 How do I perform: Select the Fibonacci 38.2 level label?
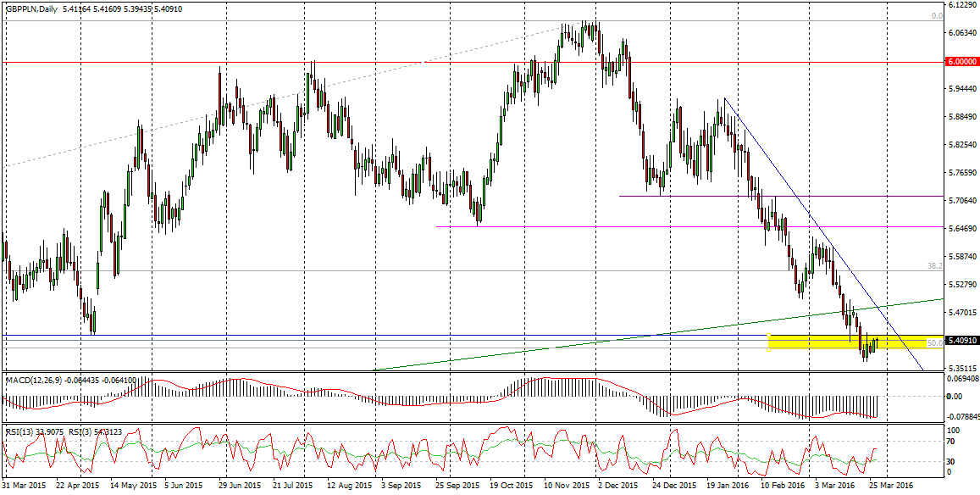coord(935,265)
